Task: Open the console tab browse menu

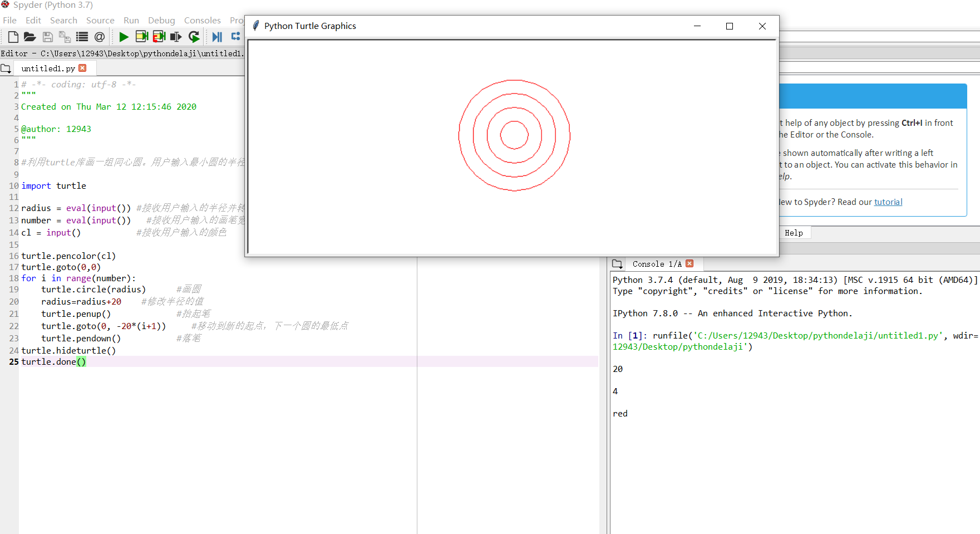Action: [617, 264]
